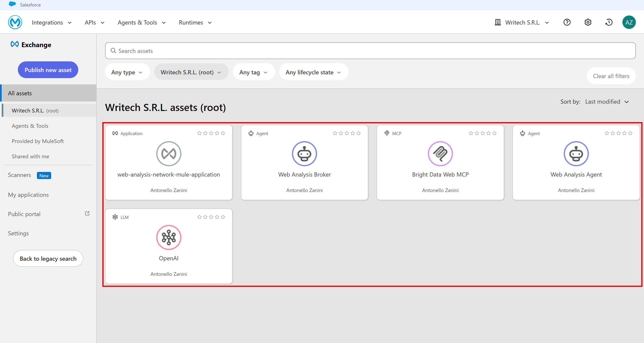This screenshot has width=644, height=343.
Task: Open Public portal link
Action: click(24, 214)
